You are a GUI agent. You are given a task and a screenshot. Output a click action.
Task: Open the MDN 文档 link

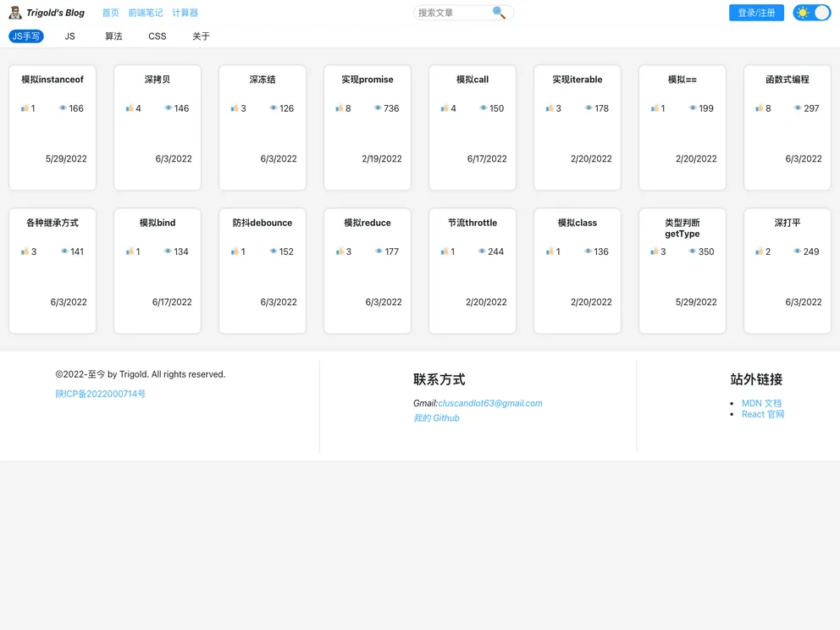(x=760, y=403)
